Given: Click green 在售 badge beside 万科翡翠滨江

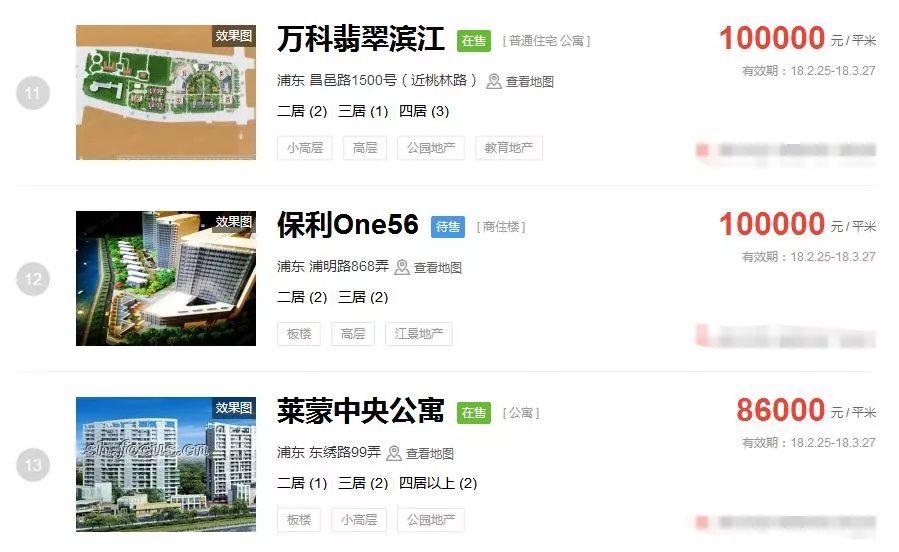Looking at the screenshot, I should tap(474, 41).
